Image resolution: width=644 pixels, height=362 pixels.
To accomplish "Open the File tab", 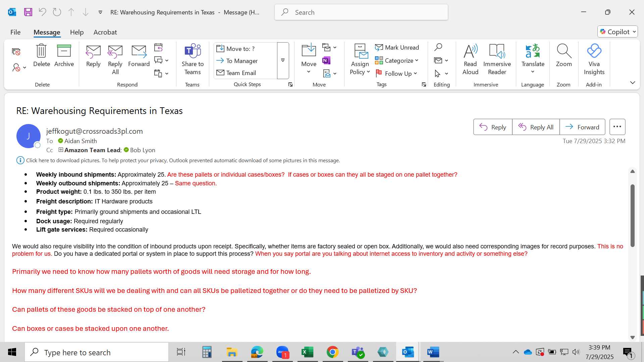I will point(15,32).
